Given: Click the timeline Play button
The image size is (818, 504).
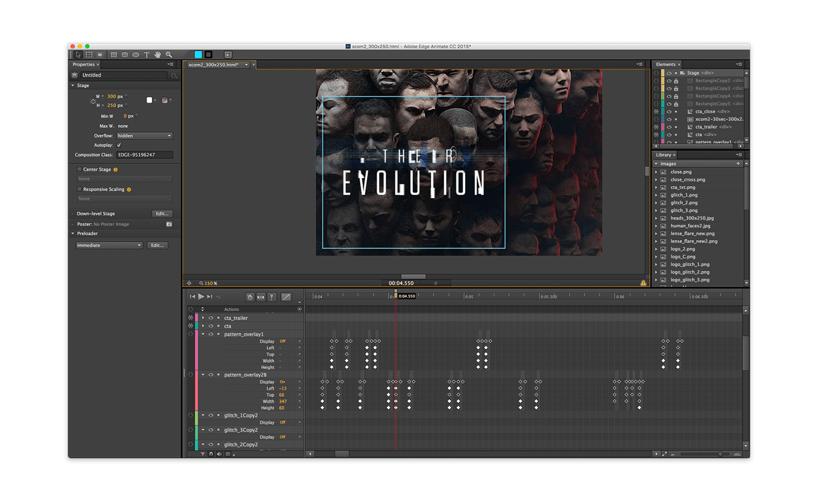Looking at the screenshot, I should [x=201, y=296].
